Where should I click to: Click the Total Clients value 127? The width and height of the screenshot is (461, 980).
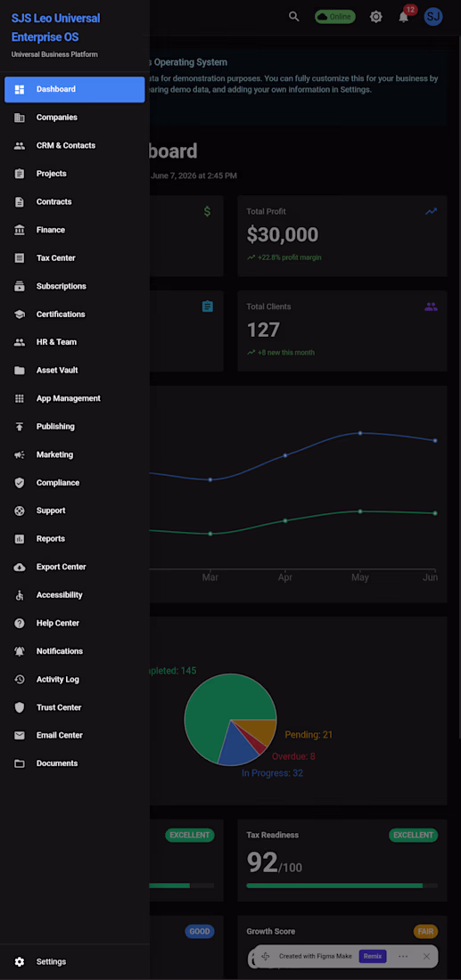[x=263, y=330]
